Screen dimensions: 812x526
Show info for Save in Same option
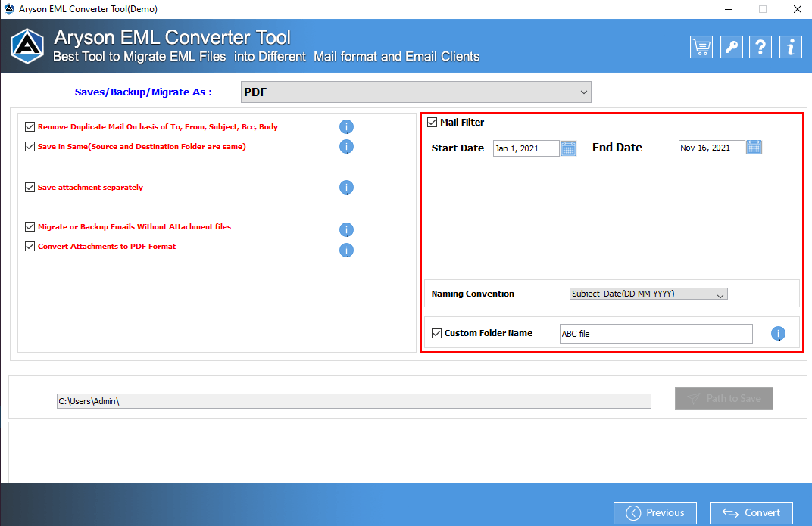tap(346, 146)
